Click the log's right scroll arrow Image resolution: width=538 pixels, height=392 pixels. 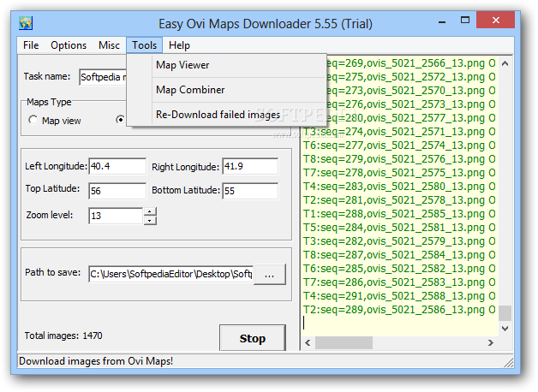491,342
